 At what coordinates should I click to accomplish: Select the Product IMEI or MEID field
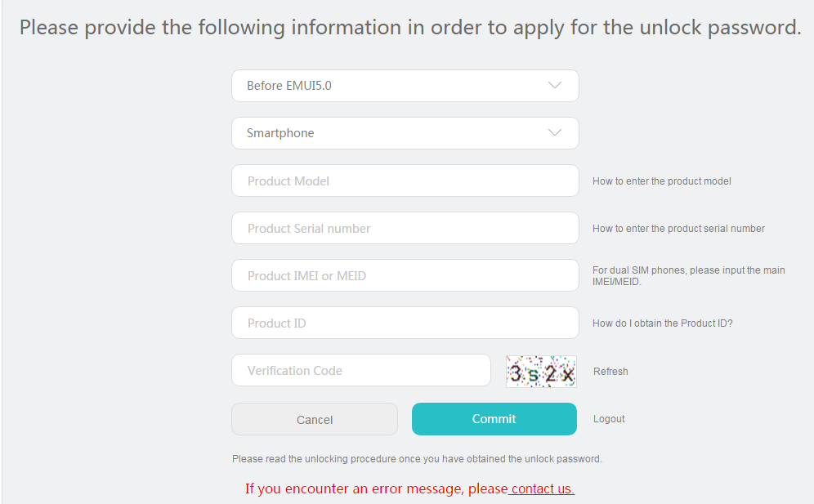point(405,275)
